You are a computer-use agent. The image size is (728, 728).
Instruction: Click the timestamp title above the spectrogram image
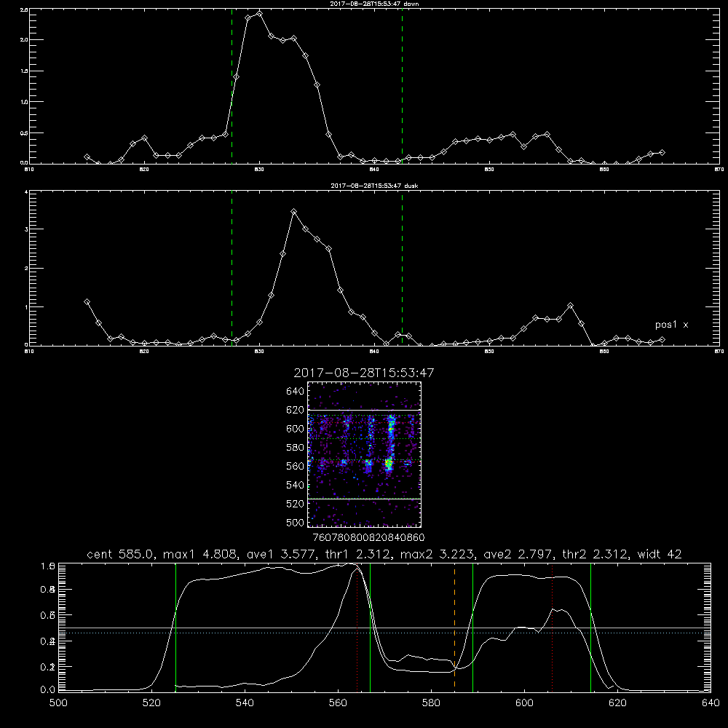(x=364, y=373)
